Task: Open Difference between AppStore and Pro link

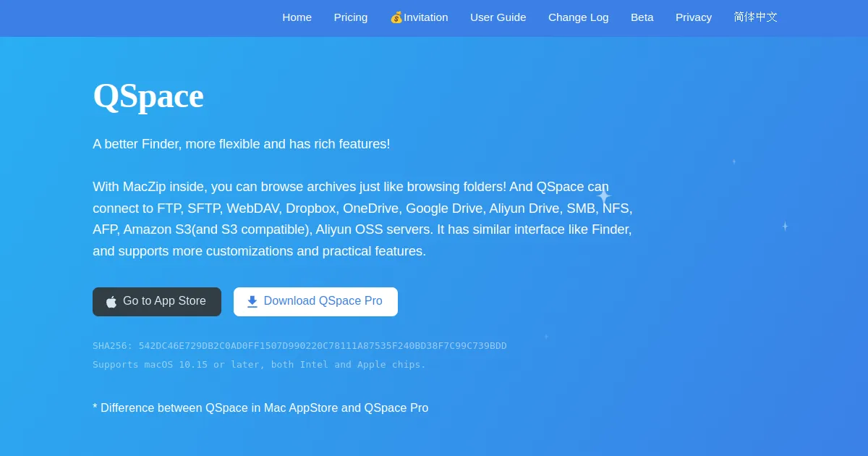Action: pyautogui.click(x=260, y=408)
